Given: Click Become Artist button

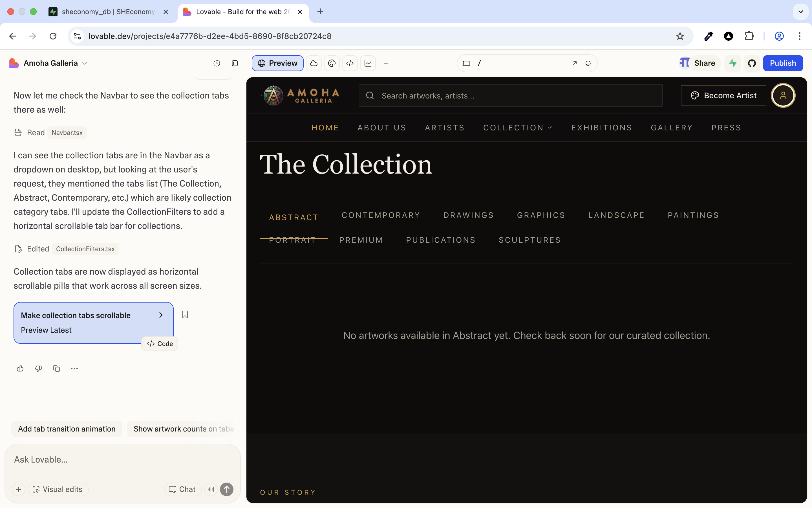Looking at the screenshot, I should coord(723,95).
